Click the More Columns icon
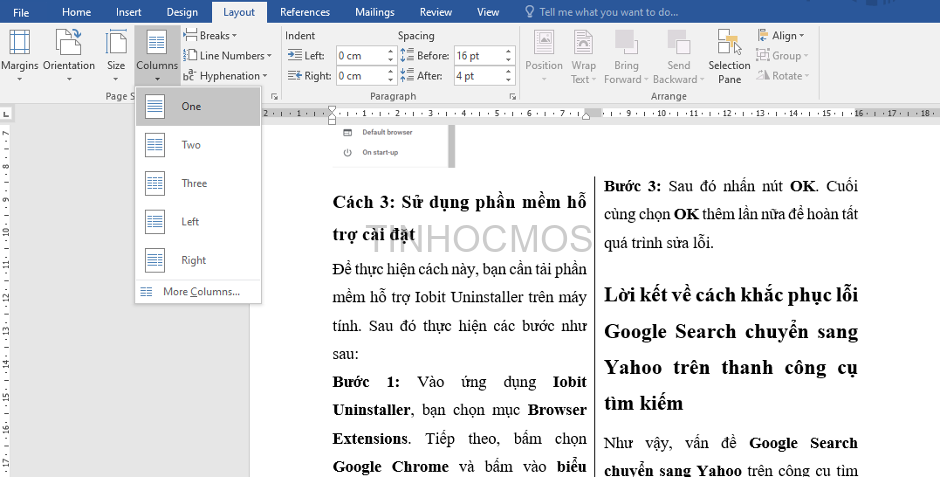941x477 pixels. (146, 292)
